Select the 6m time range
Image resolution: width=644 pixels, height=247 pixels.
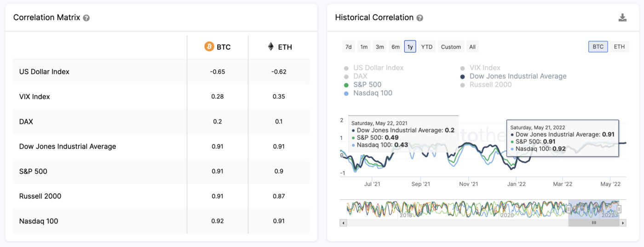pyautogui.click(x=396, y=46)
